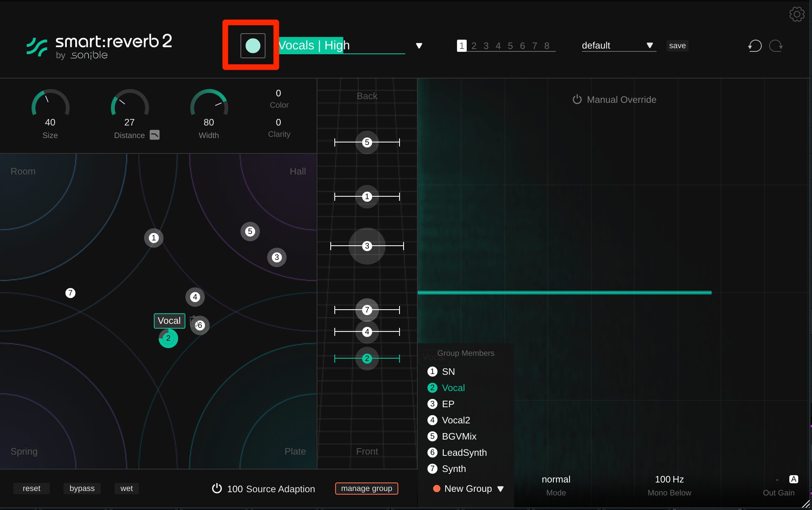Click green depth marker 2 in Back/Front view
The height and width of the screenshot is (510, 812).
[367, 358]
